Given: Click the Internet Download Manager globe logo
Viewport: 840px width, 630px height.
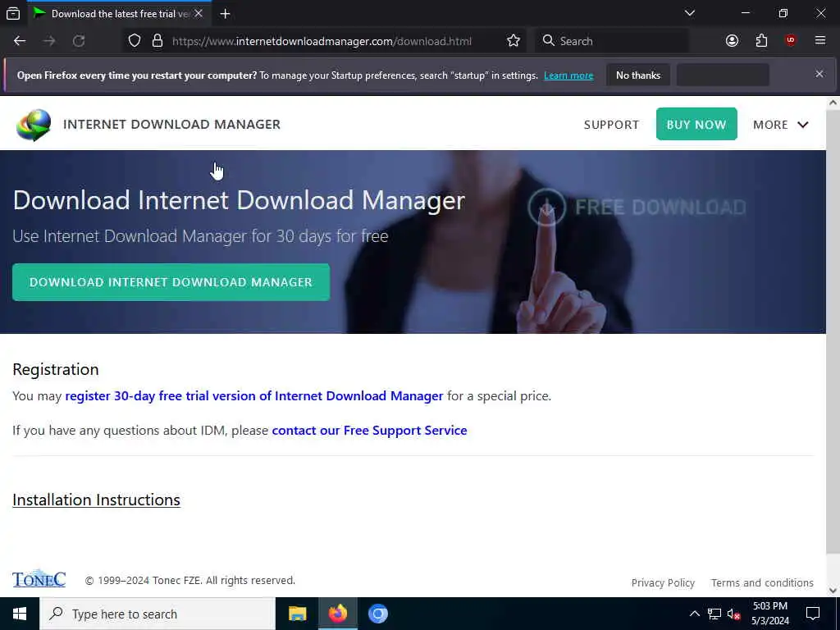Looking at the screenshot, I should 34,125.
